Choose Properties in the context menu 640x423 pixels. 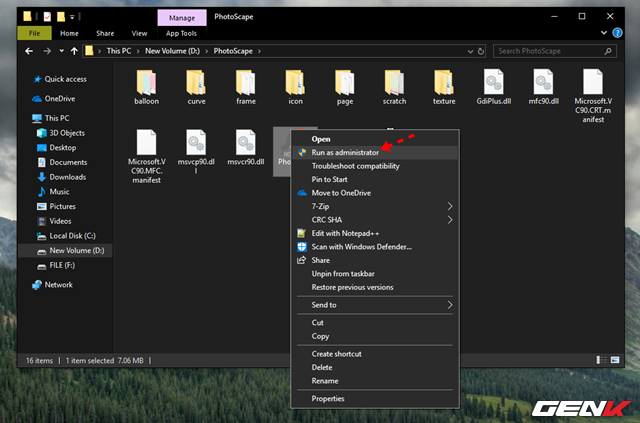375,399
